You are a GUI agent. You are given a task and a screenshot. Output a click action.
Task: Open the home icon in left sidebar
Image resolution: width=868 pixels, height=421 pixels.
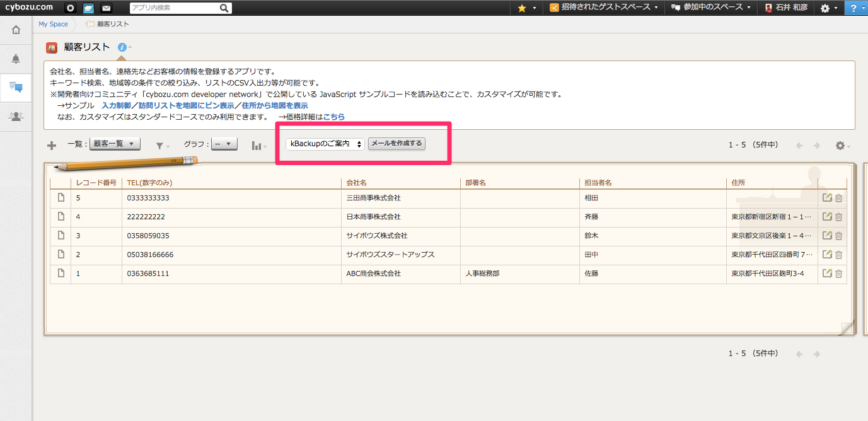16,30
